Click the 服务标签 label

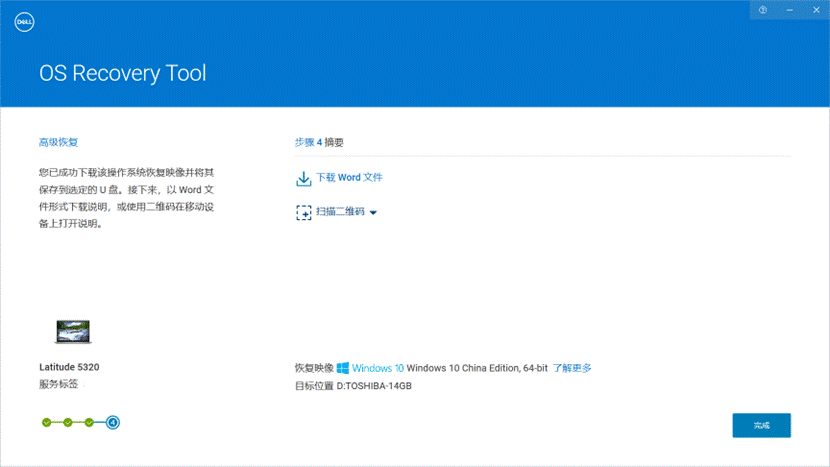pyautogui.click(x=58, y=384)
